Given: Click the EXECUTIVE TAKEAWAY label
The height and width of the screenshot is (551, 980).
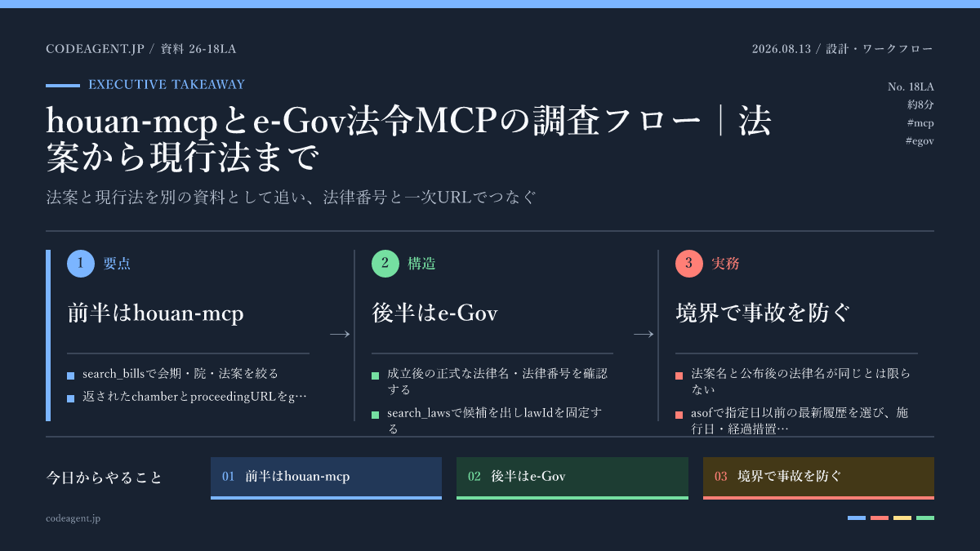Looking at the screenshot, I should coord(167,84).
